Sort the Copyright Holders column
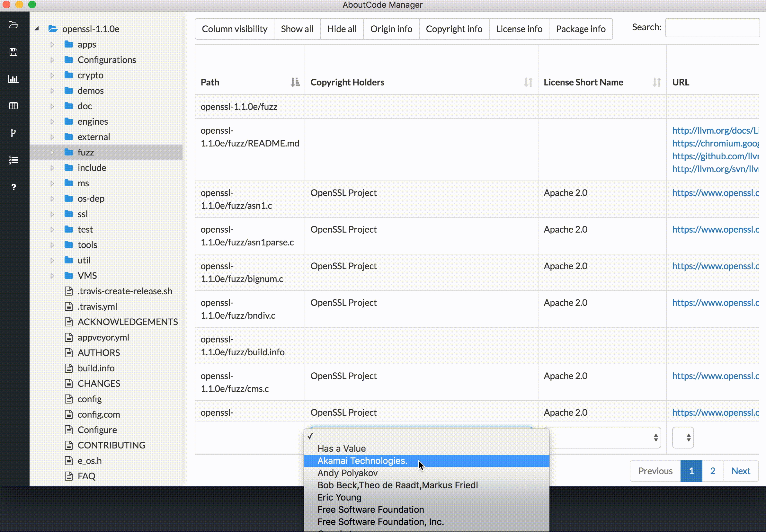Image resolution: width=766 pixels, height=532 pixels. [x=528, y=82]
